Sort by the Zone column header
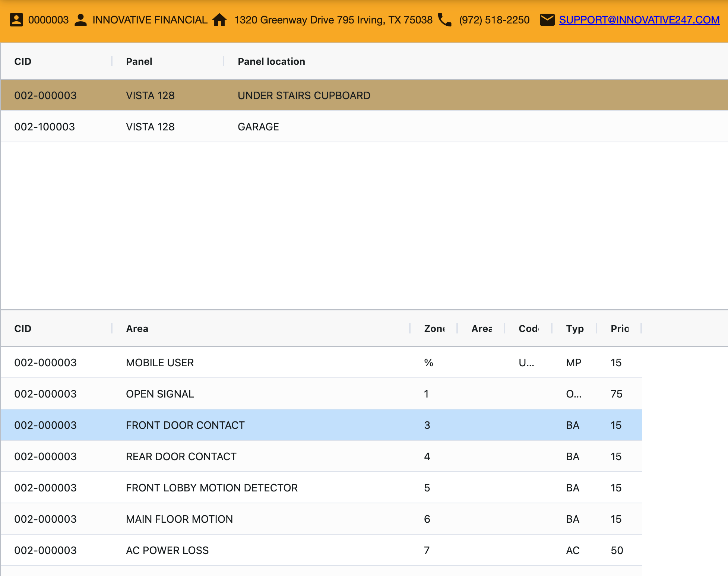This screenshot has width=728, height=576. pos(434,329)
